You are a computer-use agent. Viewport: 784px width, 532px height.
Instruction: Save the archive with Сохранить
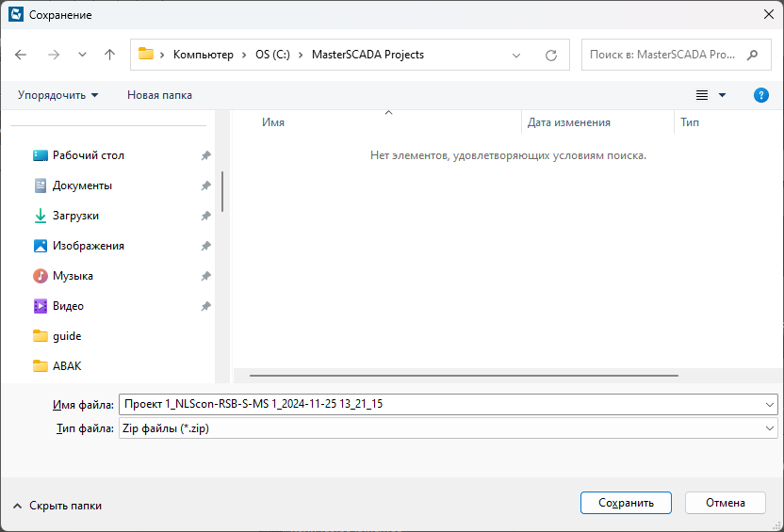[626, 503]
